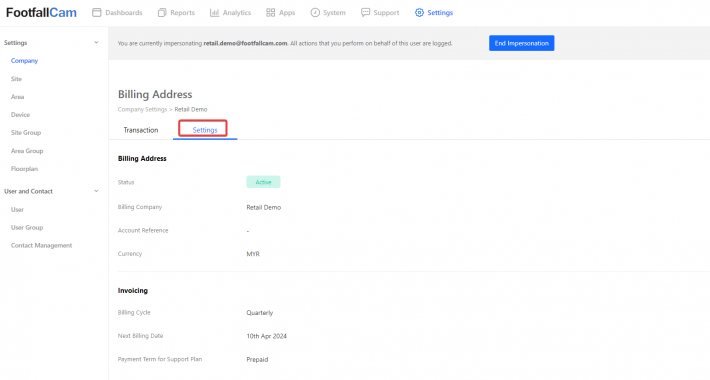Click the Dashboards icon in top navigation

pyautogui.click(x=96, y=13)
